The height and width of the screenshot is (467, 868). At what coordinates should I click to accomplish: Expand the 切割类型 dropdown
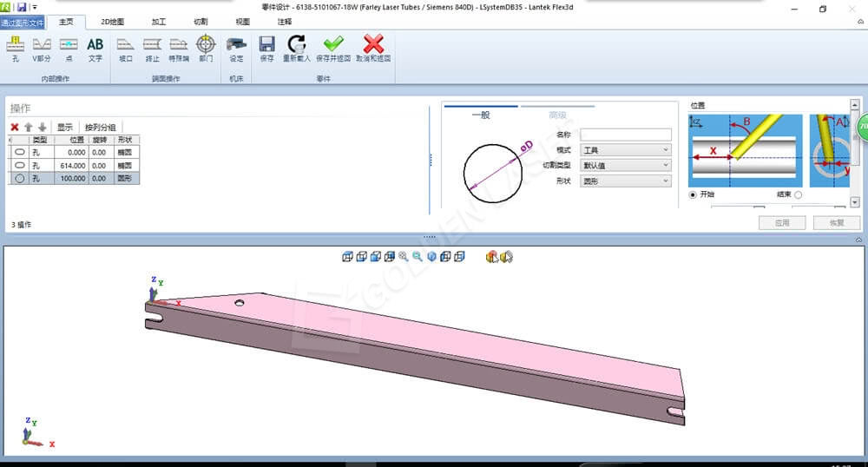(626, 165)
